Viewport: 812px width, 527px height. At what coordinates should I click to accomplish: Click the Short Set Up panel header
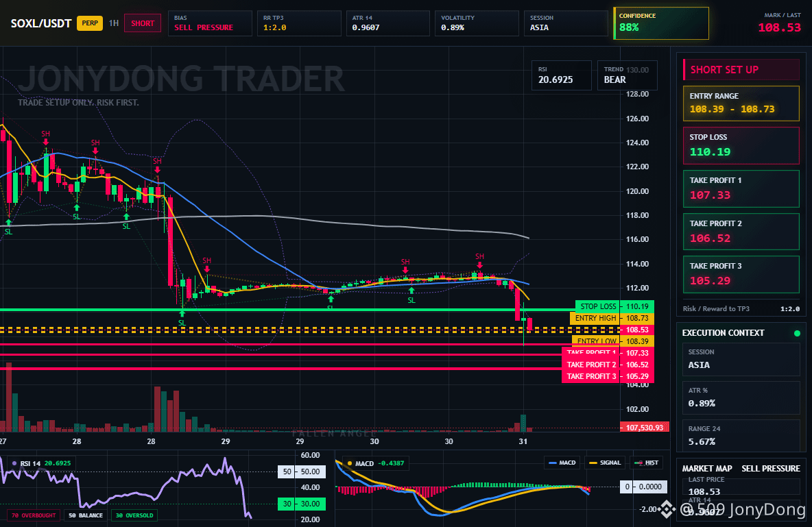741,69
